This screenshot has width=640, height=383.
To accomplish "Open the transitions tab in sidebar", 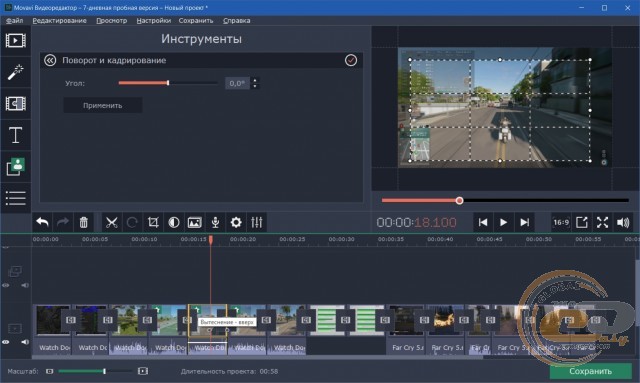I will tap(16, 104).
